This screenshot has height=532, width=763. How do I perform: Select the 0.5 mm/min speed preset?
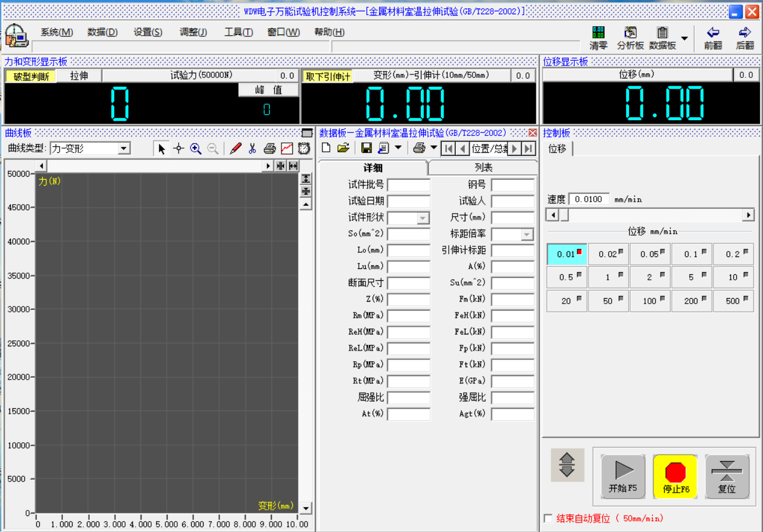coord(567,277)
